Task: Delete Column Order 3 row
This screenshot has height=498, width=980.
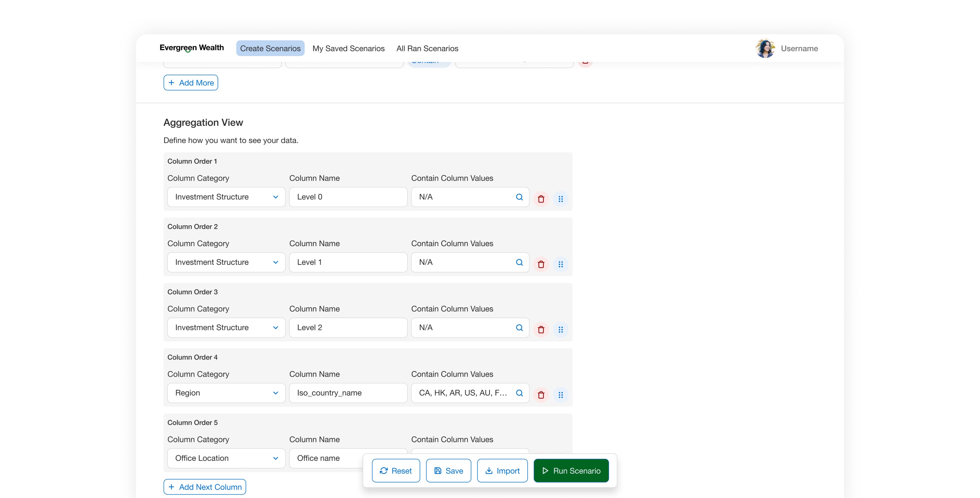Action: (x=541, y=330)
